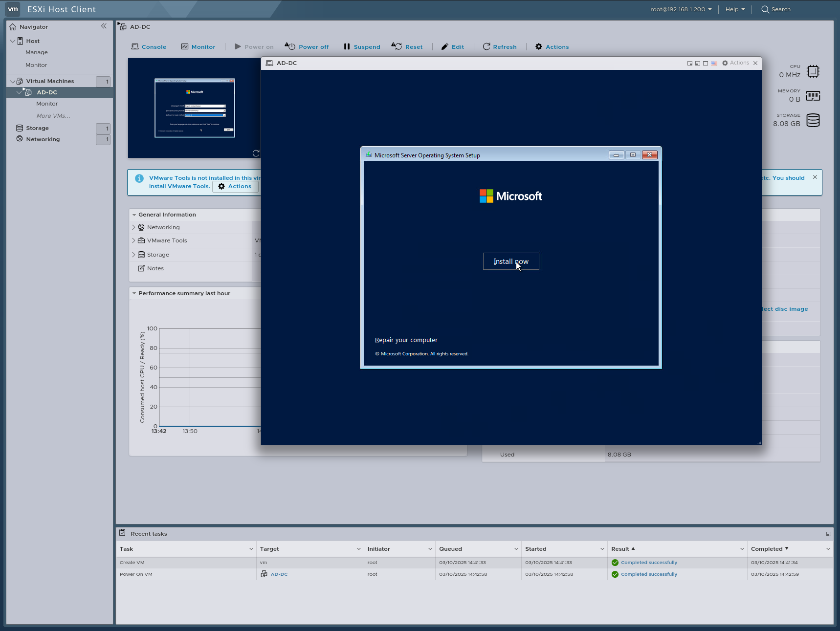Select Networking in the Navigator
The height and width of the screenshot is (631, 840).
click(x=43, y=139)
